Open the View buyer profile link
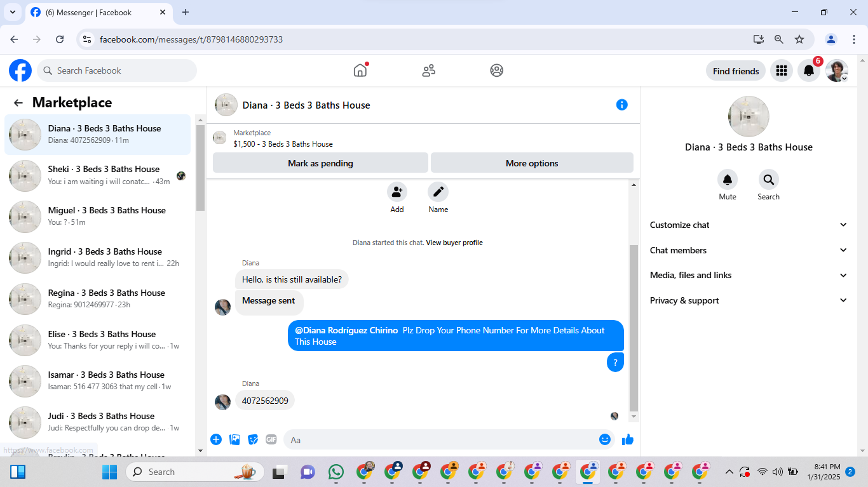 pos(454,243)
